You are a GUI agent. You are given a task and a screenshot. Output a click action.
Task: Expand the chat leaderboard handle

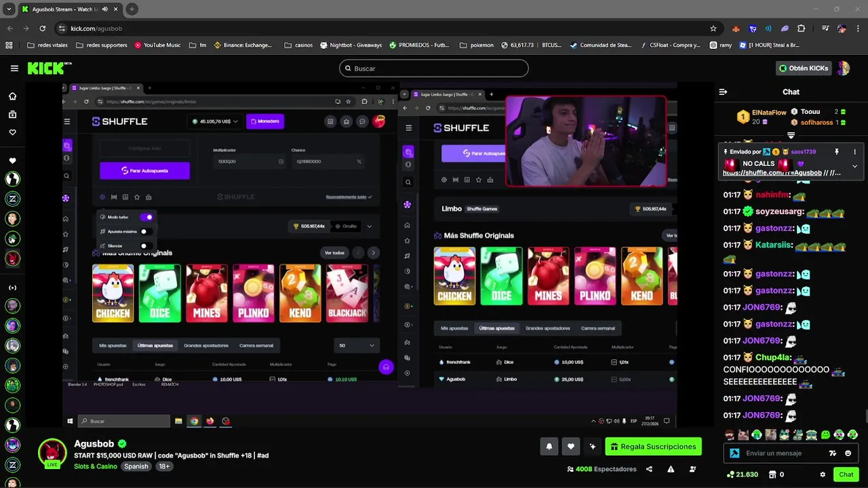point(791,136)
